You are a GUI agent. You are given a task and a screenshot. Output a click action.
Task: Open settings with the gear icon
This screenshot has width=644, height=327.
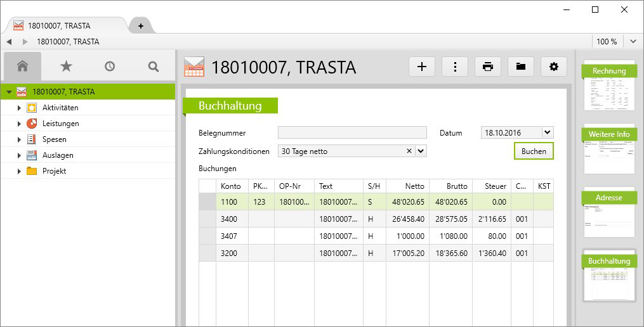coord(554,67)
